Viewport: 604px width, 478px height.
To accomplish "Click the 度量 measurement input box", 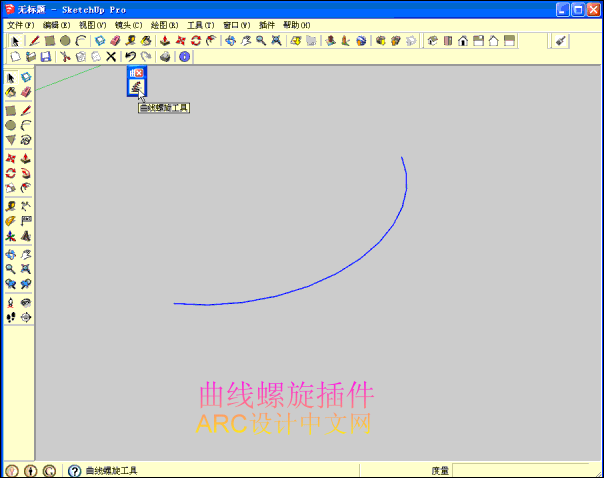I will [x=521, y=470].
